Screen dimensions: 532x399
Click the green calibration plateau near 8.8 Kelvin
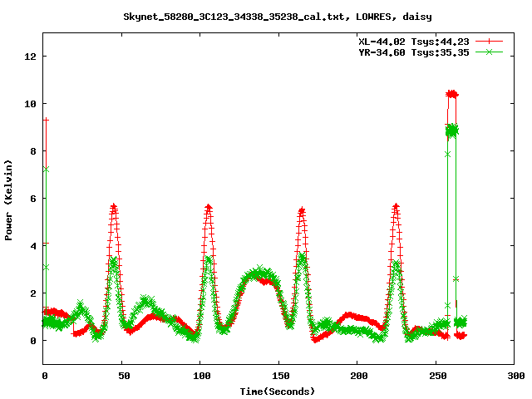pos(452,131)
